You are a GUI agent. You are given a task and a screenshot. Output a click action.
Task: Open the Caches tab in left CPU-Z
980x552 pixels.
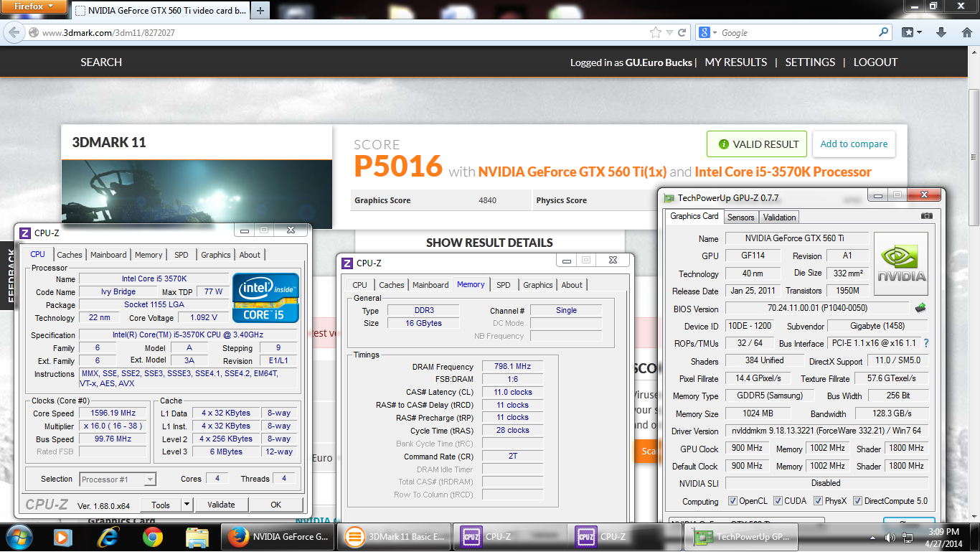click(70, 255)
